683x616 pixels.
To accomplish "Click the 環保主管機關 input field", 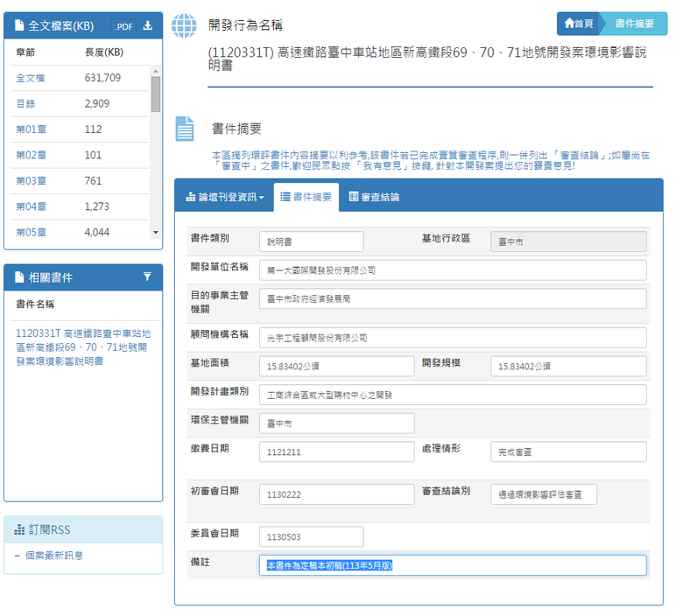I will pyautogui.click(x=337, y=423).
